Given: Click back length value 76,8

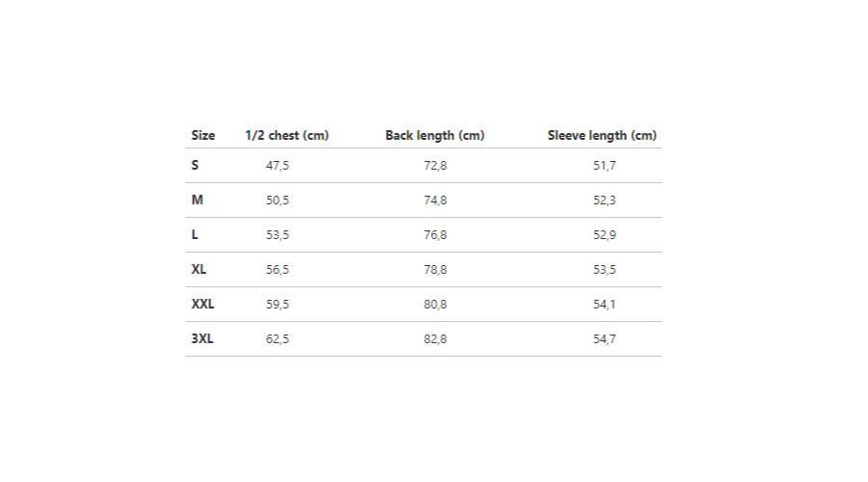Looking at the screenshot, I should [436, 235].
